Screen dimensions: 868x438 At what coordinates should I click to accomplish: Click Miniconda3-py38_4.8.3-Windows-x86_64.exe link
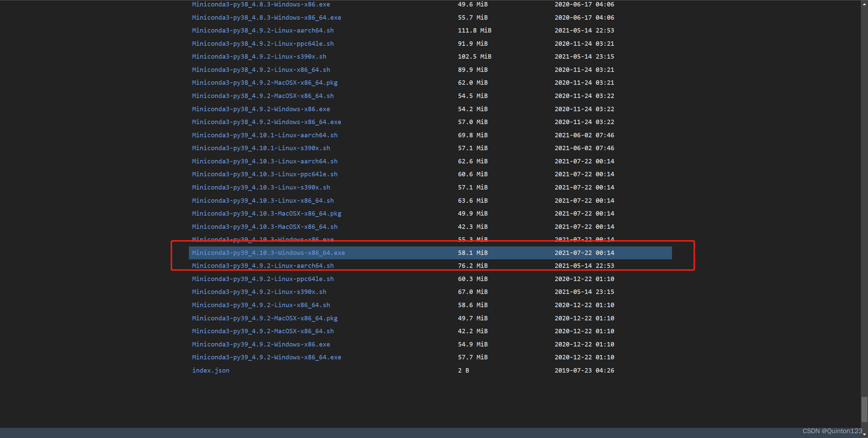267,18
